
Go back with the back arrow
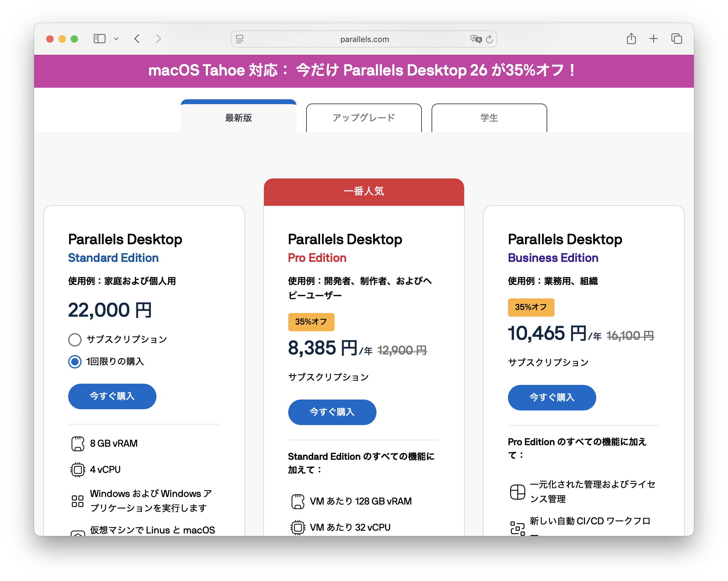coord(137,39)
